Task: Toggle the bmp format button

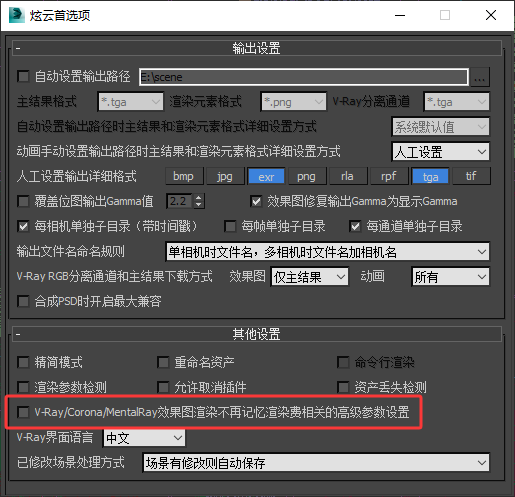Action: pos(184,176)
